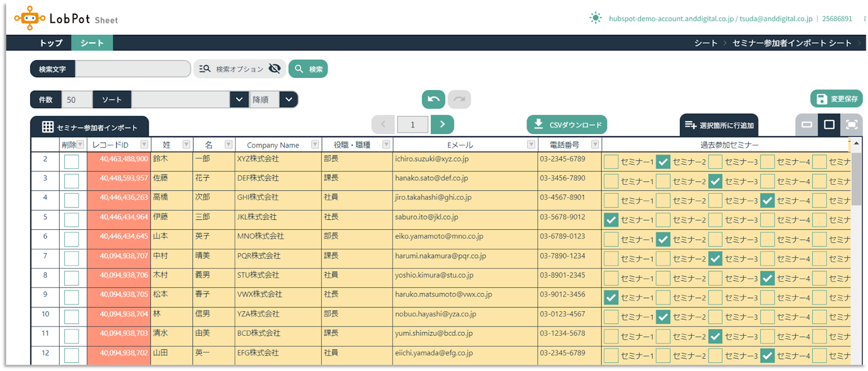Click the fullscreen expand view icon
The width and height of the screenshot is (868, 371).
pos(852,125)
